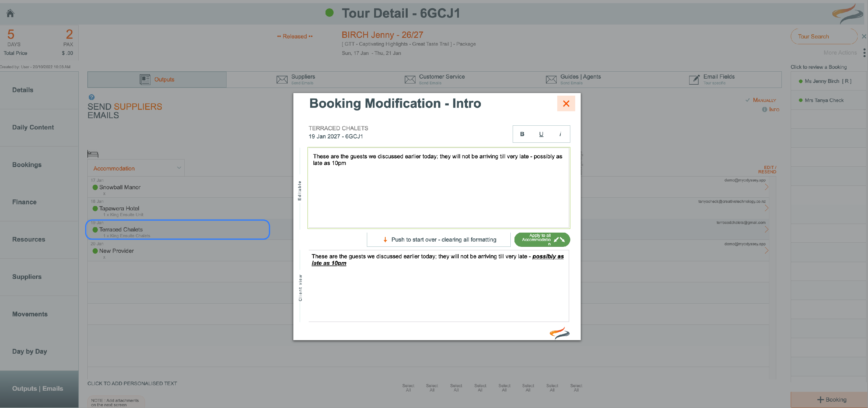Open the Info icon beside Manually
This screenshot has height=408, width=868.
tap(764, 110)
